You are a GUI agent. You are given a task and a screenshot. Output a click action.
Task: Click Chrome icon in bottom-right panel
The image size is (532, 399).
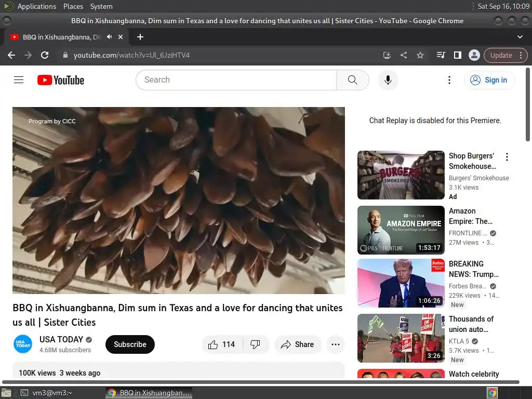492,393
